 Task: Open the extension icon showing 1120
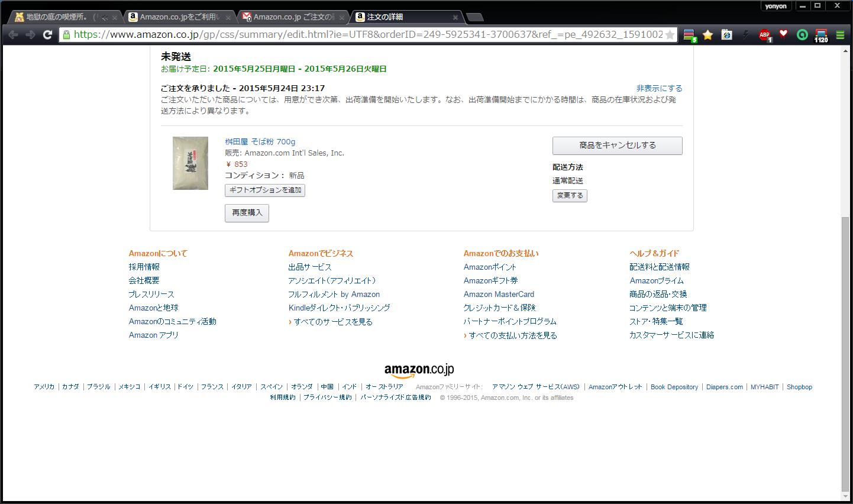pos(821,35)
